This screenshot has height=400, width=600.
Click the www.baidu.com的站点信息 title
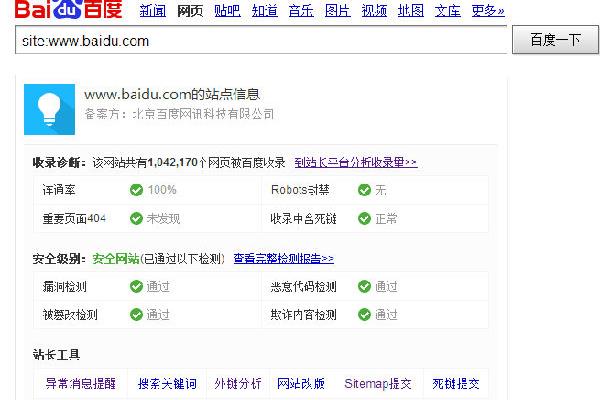[x=172, y=94]
